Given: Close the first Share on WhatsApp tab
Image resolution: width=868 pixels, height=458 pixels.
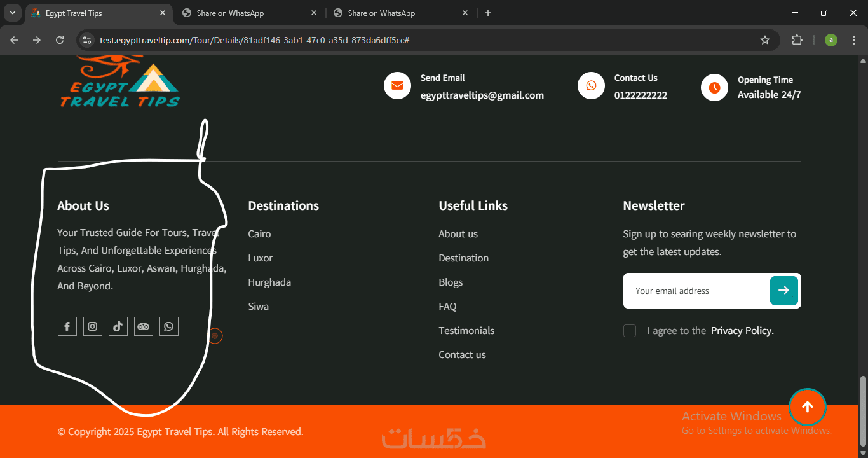Looking at the screenshot, I should (314, 13).
